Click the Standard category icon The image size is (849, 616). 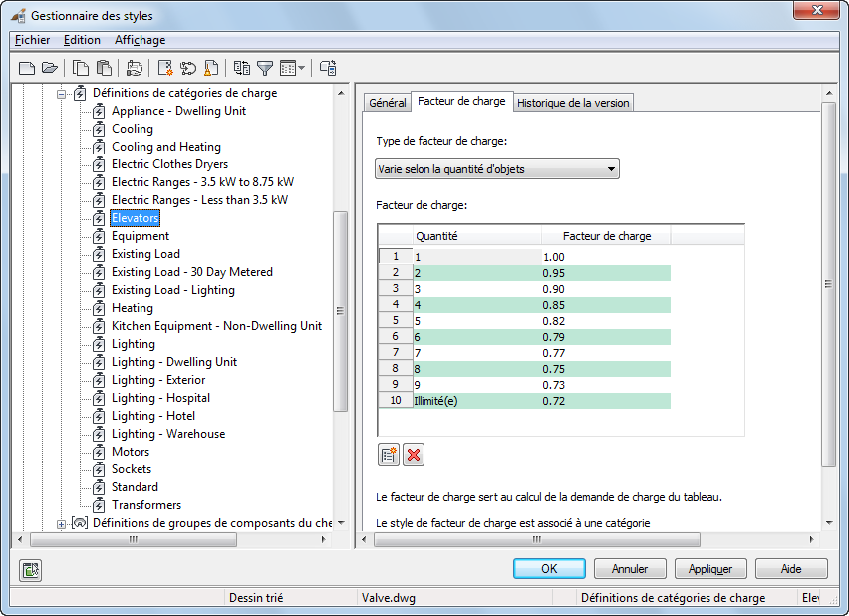99,487
